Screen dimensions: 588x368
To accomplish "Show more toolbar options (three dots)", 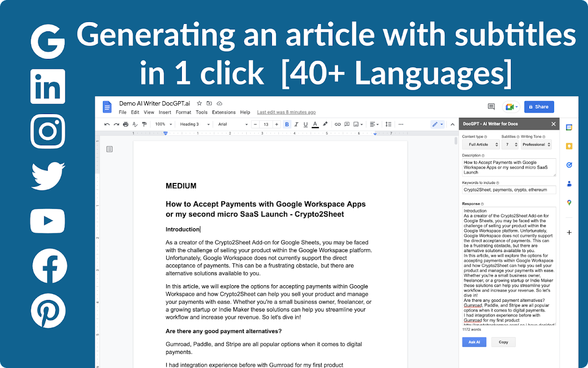I will pos(401,124).
